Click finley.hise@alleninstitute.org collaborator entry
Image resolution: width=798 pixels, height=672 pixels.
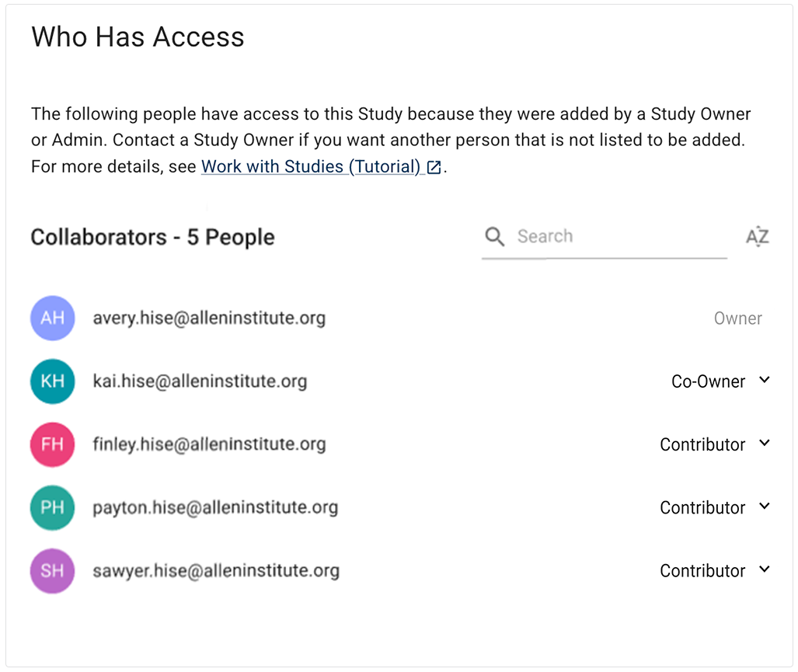pos(209,444)
